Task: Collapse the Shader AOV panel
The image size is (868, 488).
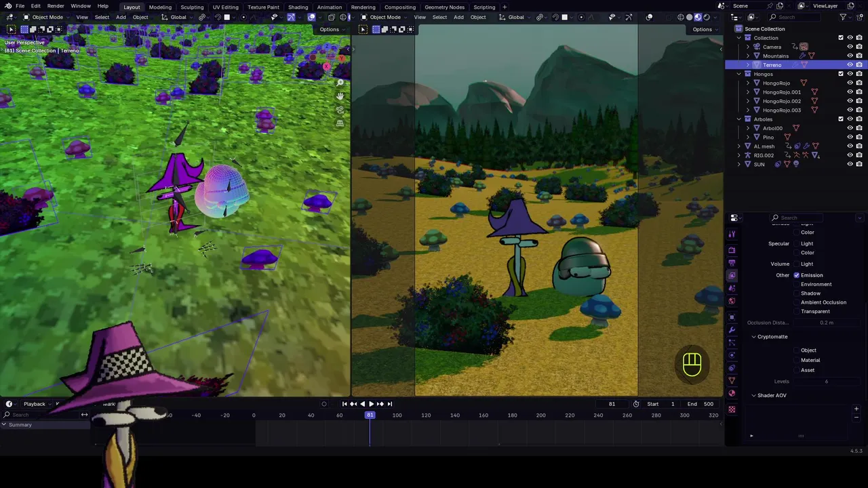Action: pyautogui.click(x=753, y=395)
